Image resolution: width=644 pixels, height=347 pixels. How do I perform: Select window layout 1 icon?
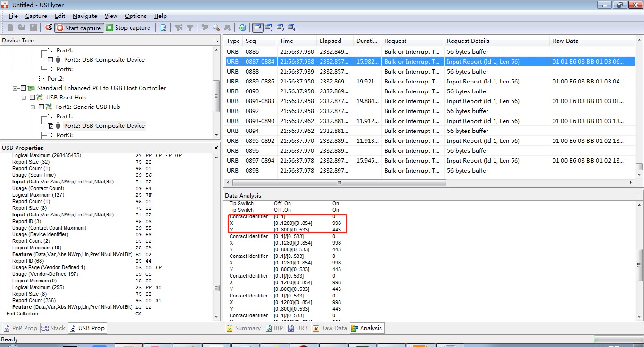tap(258, 27)
